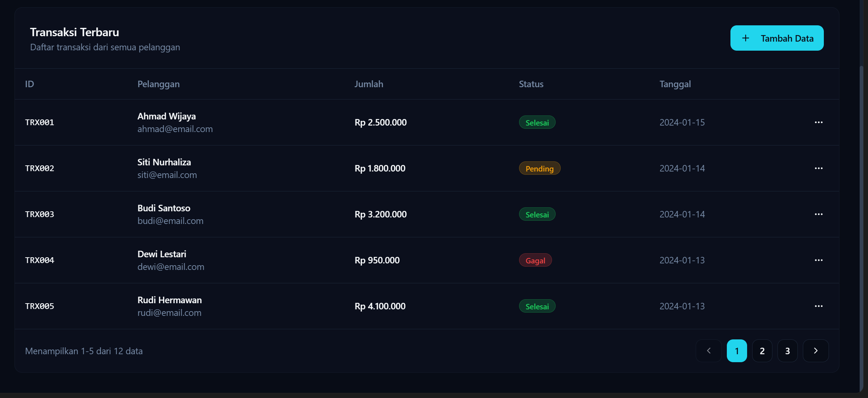Click Selesai badge in Ahmad Wijaya's row
This screenshot has width=868, height=398.
pyautogui.click(x=537, y=122)
